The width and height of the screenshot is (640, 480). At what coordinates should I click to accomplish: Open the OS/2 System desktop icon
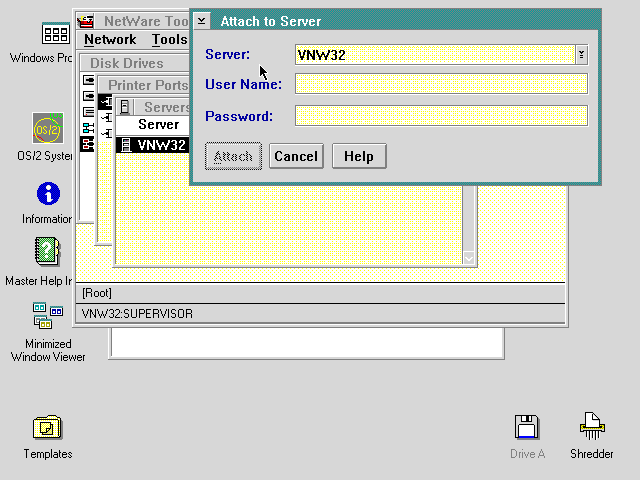[x=48, y=128]
